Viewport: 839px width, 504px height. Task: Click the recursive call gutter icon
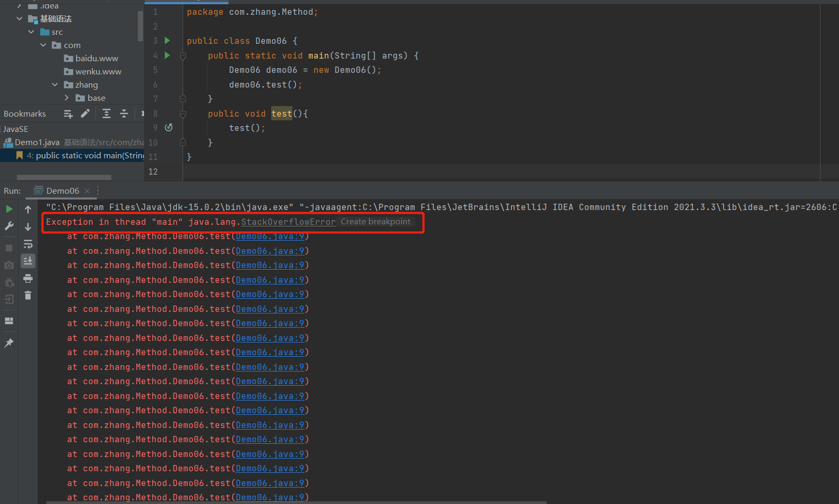pyautogui.click(x=169, y=128)
